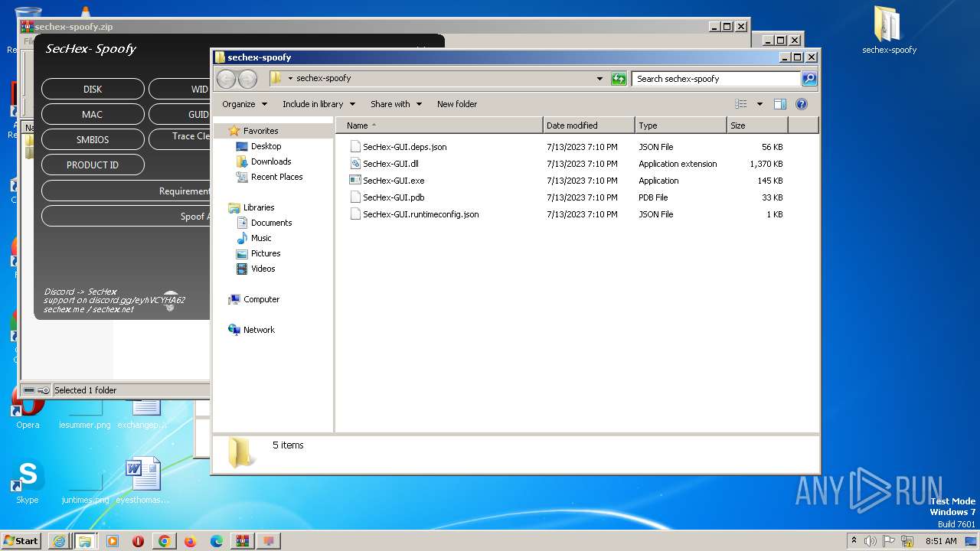The height and width of the screenshot is (551, 980).
Task: Click MAC button in SecHex Spoofy
Action: [93, 114]
